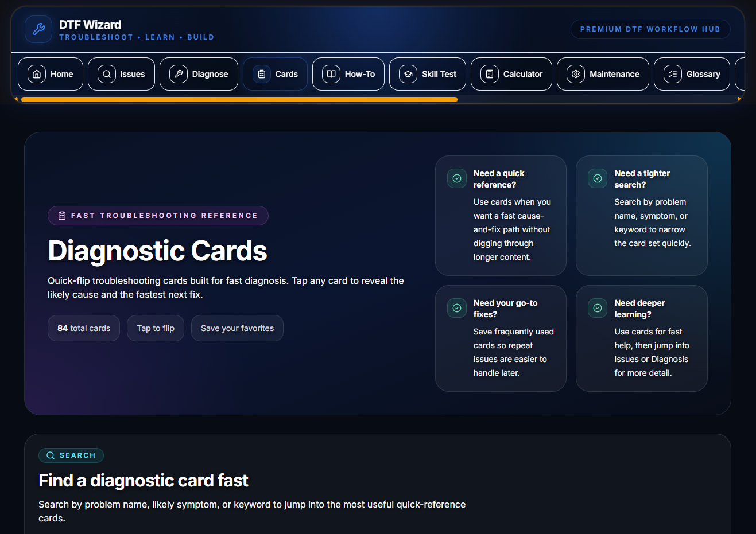Click the Skill Test graduation cap icon
The height and width of the screenshot is (534, 756).
coord(408,74)
